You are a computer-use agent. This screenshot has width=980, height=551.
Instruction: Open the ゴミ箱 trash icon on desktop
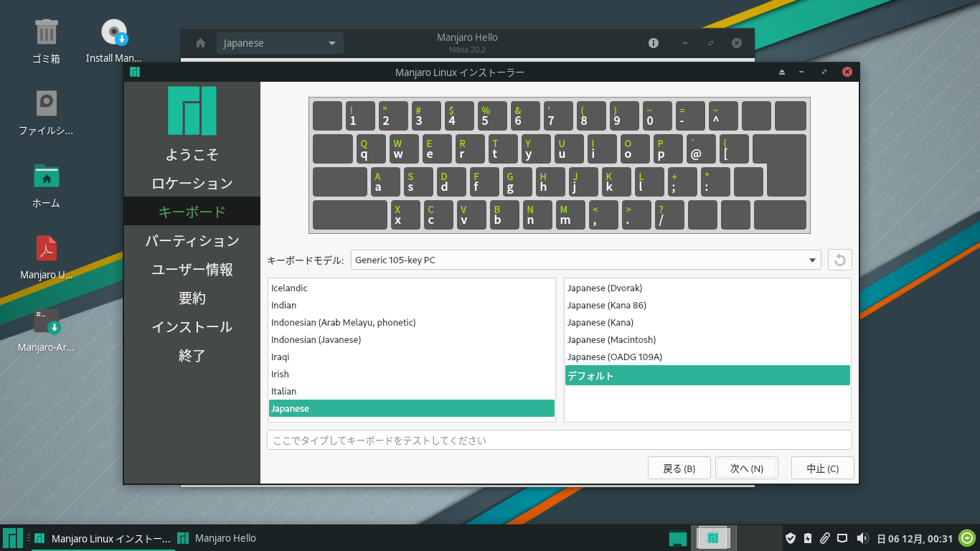pos(46,32)
